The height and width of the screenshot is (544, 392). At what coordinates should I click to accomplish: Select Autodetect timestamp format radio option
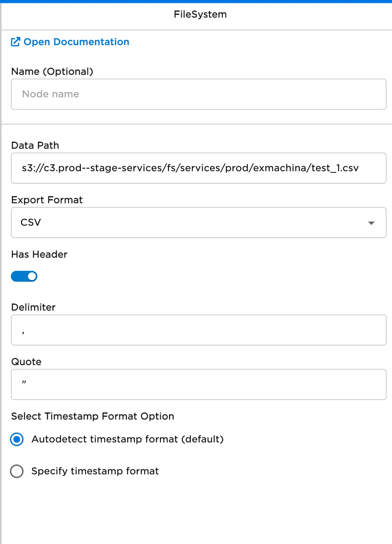coord(17,439)
